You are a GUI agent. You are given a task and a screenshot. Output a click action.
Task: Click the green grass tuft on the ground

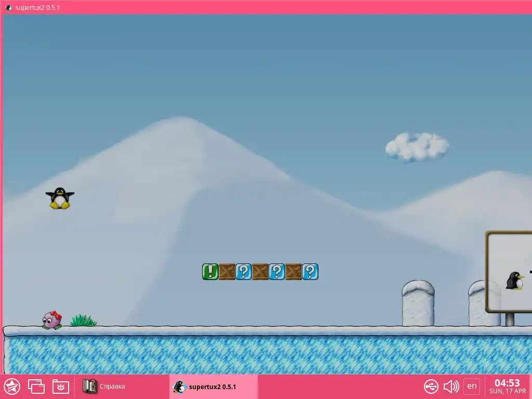pyautogui.click(x=83, y=321)
